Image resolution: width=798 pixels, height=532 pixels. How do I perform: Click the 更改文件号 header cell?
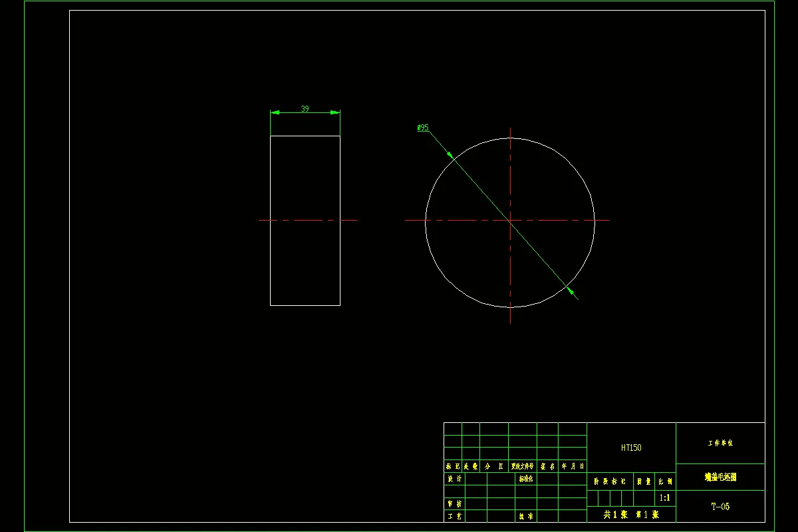click(x=522, y=467)
